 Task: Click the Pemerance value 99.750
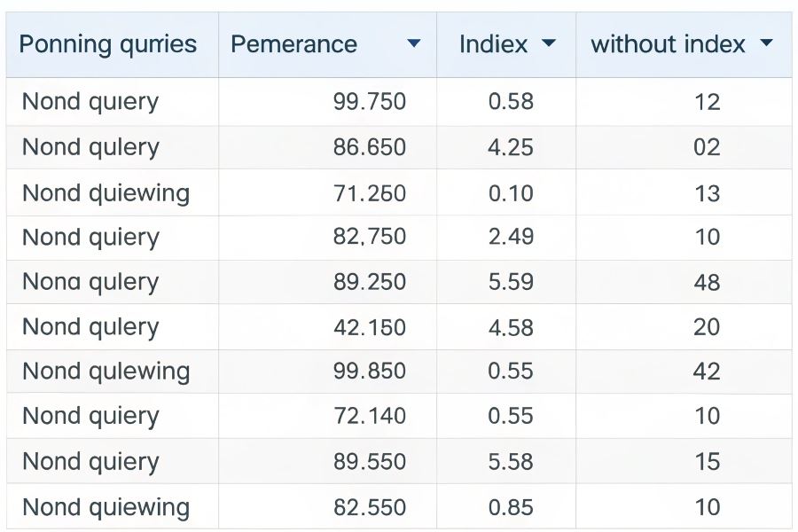(369, 102)
